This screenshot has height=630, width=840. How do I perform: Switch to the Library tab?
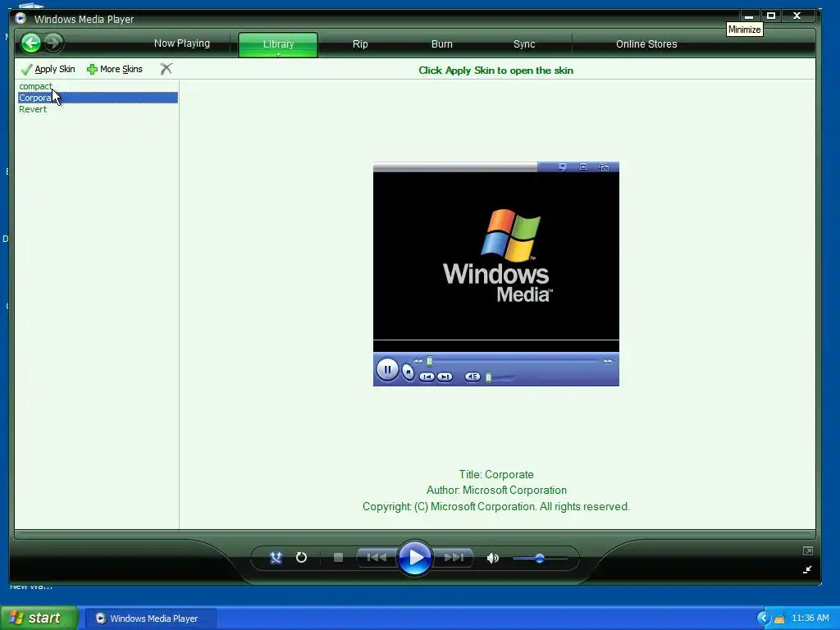click(278, 44)
